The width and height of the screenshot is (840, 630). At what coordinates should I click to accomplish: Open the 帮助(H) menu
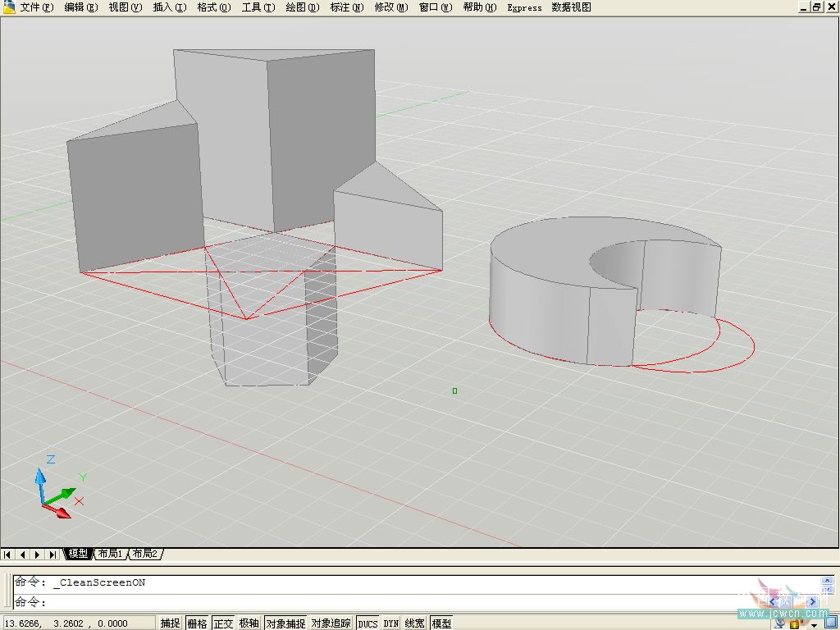tap(480, 7)
